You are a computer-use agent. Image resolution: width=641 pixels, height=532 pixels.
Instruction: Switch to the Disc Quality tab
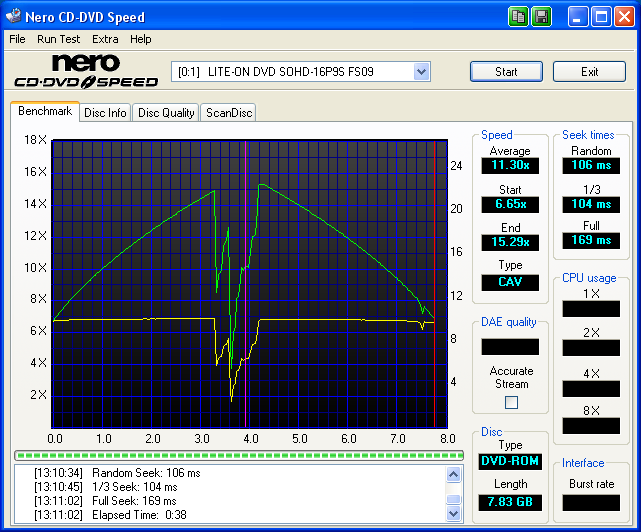click(166, 112)
